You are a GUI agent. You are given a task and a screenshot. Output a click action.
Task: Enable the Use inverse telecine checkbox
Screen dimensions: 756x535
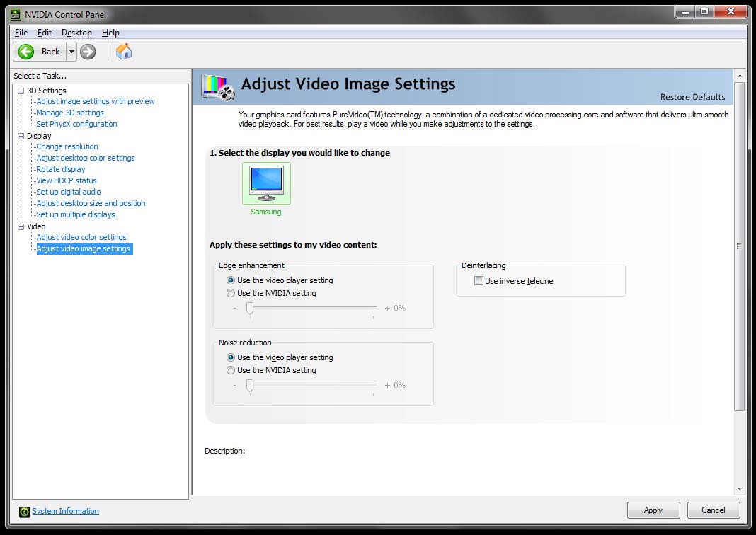coord(479,281)
